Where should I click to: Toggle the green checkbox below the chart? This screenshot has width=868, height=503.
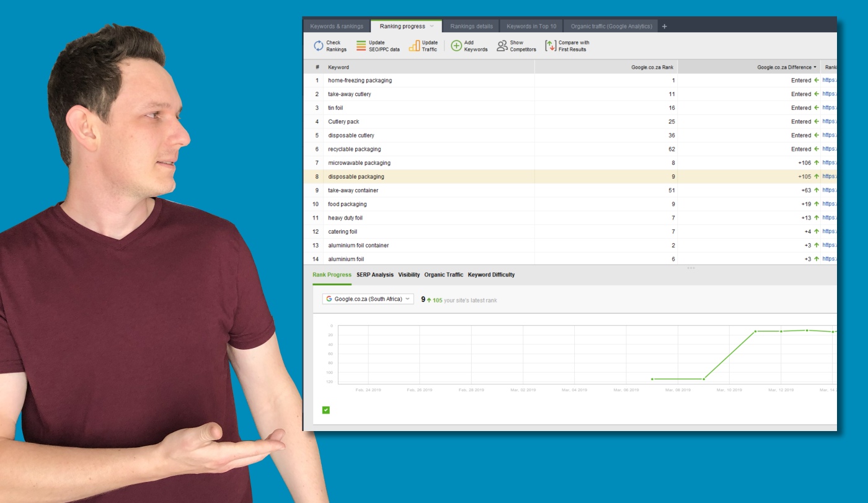(x=326, y=410)
